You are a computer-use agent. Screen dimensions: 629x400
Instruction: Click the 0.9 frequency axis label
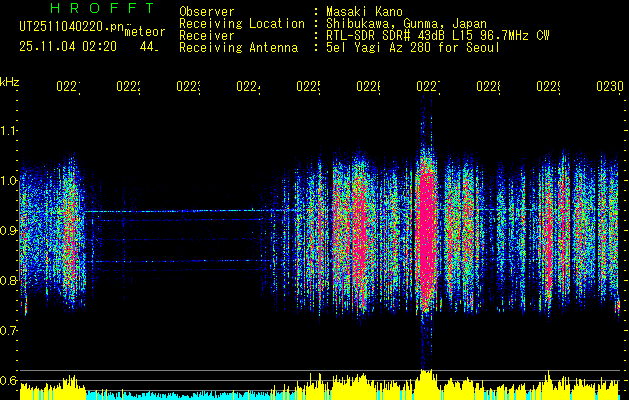pyautogui.click(x=9, y=231)
